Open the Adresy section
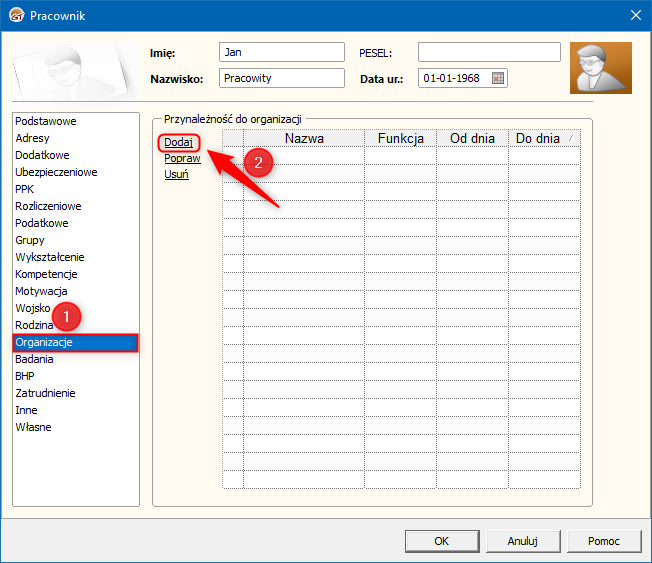 click(32, 138)
